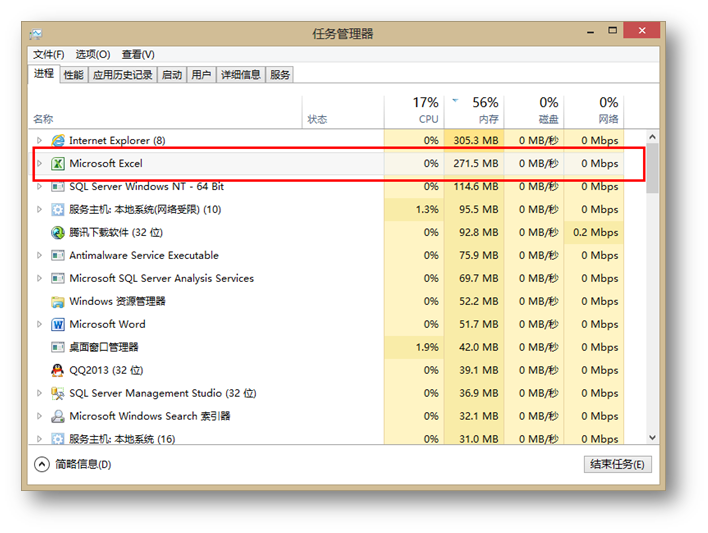Click the scrollbar up arrow
The height and width of the screenshot is (533, 708).
pyautogui.click(x=652, y=136)
